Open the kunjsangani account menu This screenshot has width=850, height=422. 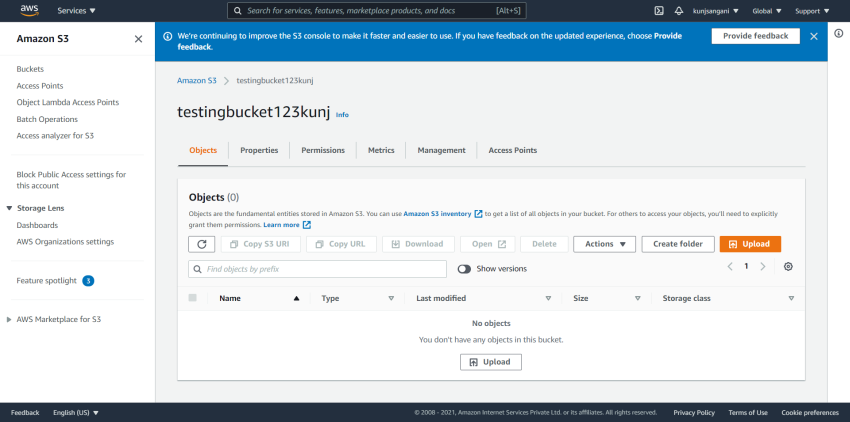tap(716, 11)
